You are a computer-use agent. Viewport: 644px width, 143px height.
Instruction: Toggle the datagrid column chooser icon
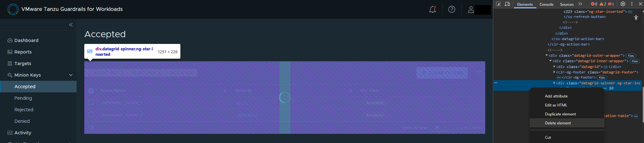click(91, 128)
